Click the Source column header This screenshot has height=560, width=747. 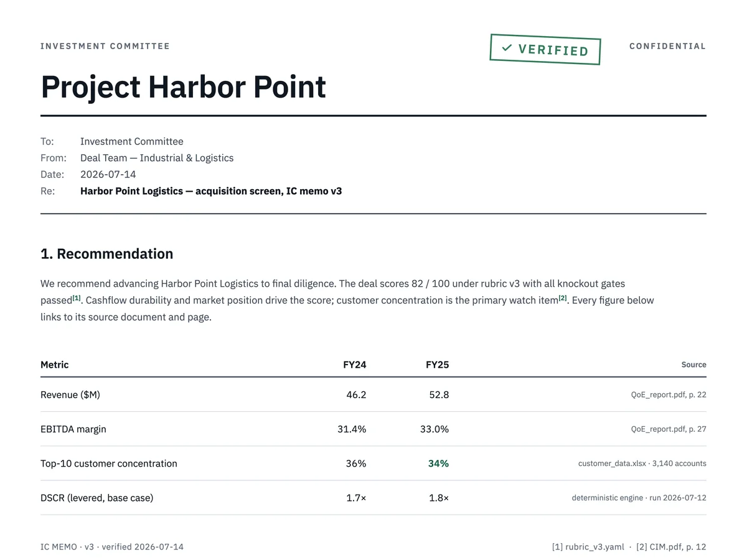pyautogui.click(x=694, y=365)
